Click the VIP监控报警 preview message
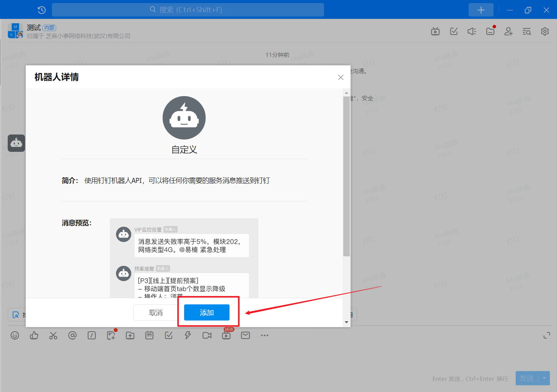The image size is (557, 392). pyautogui.click(x=192, y=245)
